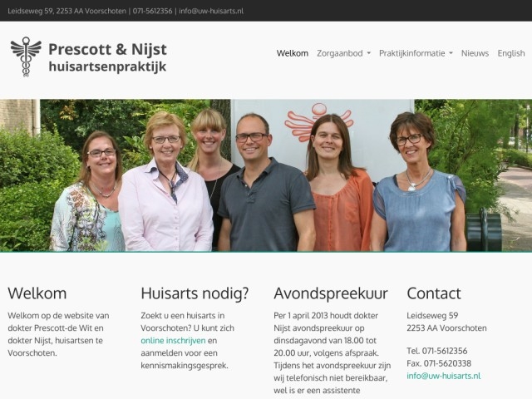Image resolution: width=532 pixels, height=399 pixels.
Task: Follow the online inschrijven link
Action: (173, 340)
